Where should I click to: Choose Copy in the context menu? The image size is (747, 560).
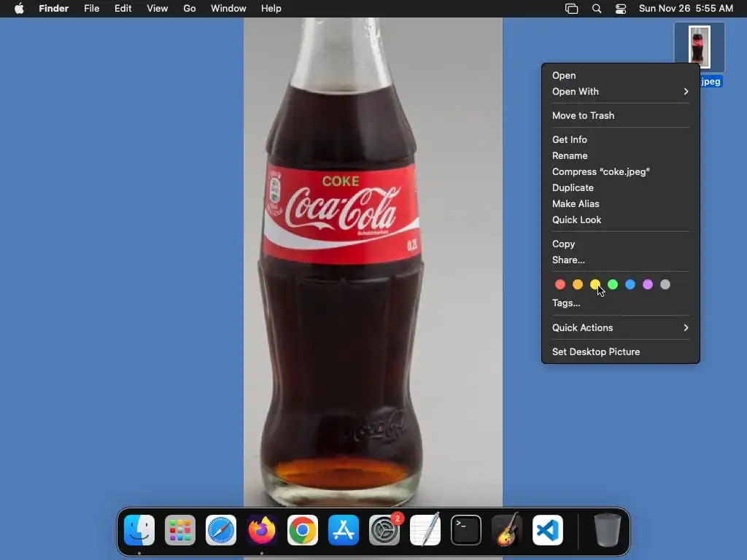pyautogui.click(x=620, y=244)
